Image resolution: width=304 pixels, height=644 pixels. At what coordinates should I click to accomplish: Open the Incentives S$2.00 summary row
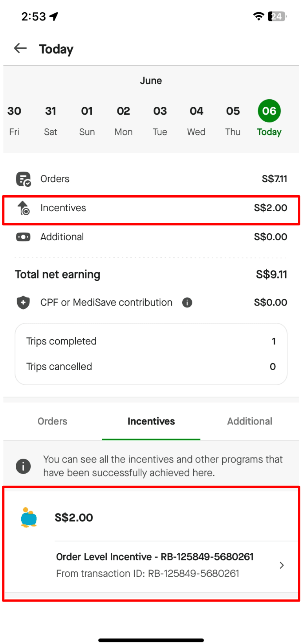point(151,210)
